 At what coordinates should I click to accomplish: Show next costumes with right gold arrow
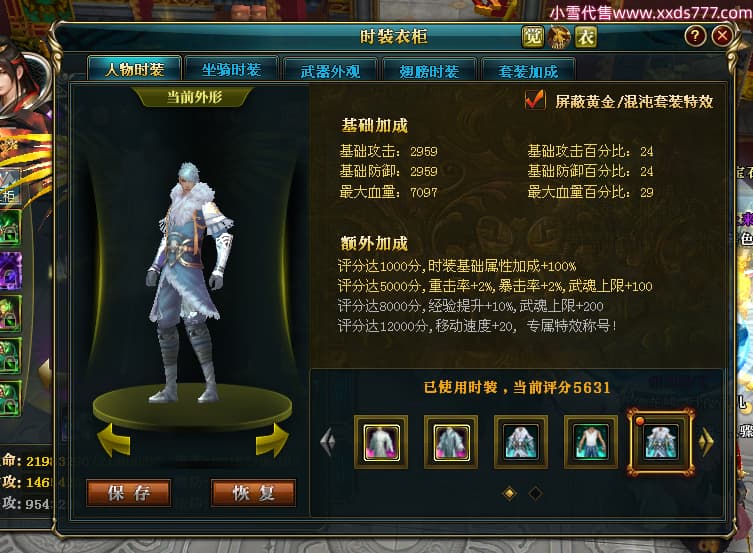click(706, 442)
